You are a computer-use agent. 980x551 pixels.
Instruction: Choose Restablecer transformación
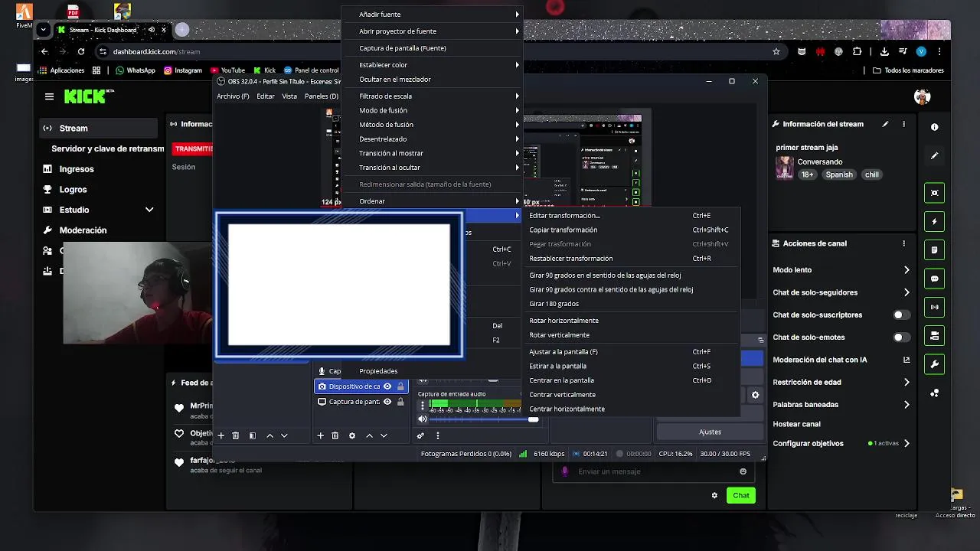click(631, 259)
